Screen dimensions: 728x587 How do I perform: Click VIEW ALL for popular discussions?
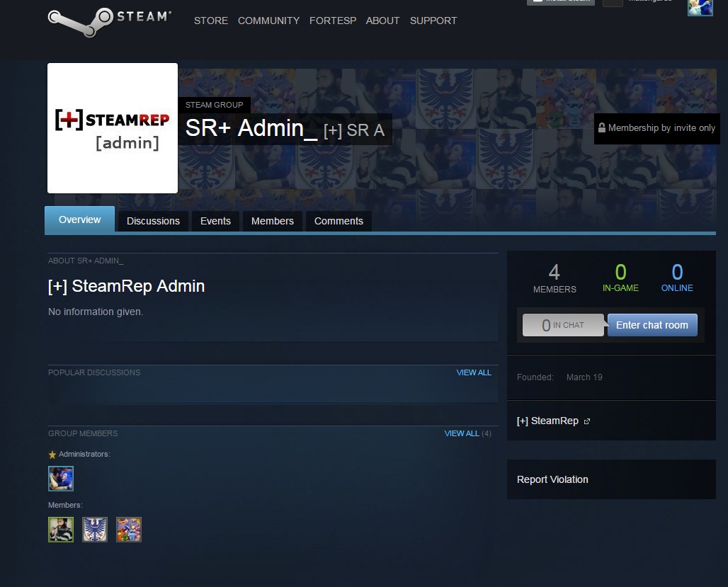click(474, 372)
